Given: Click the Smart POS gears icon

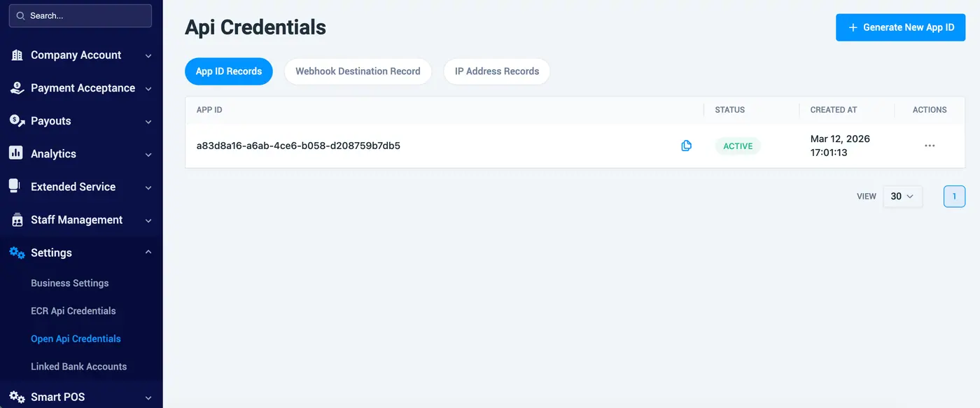Looking at the screenshot, I should [17, 397].
